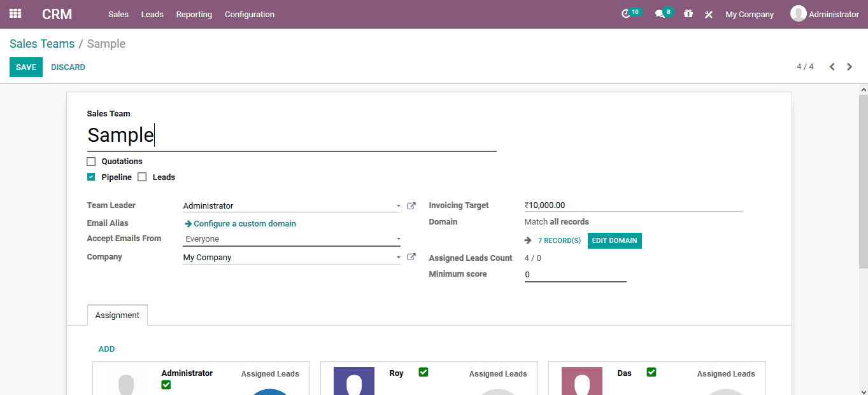The height and width of the screenshot is (395, 868).
Task: Open Team Leader record via external link icon
Action: [411, 205]
